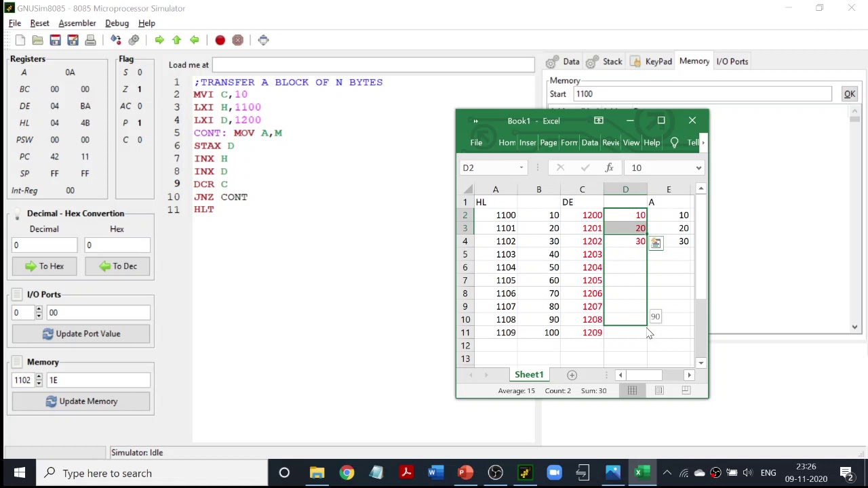Click the fullscreen view toolbar icon
The image size is (868, 488).
[x=263, y=40]
